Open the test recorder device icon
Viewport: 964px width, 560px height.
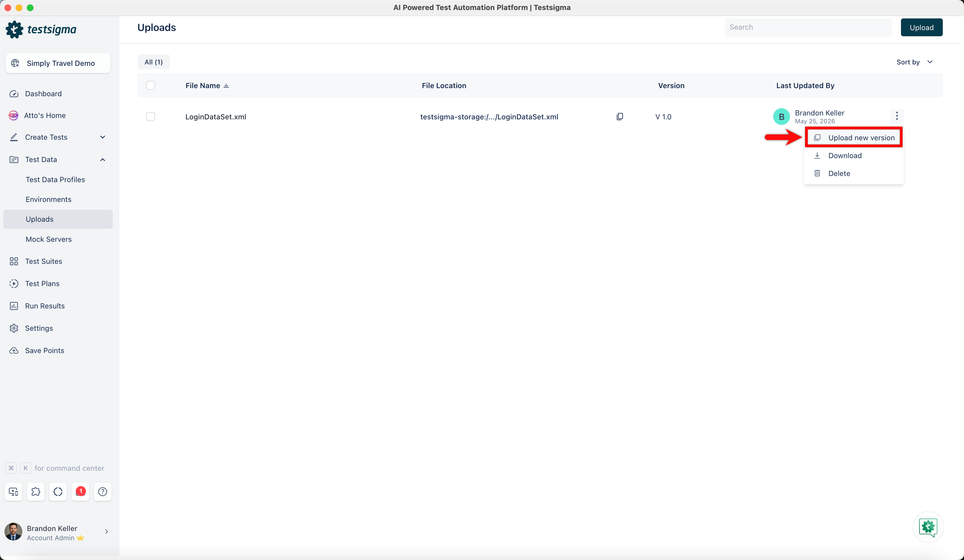coord(13,491)
